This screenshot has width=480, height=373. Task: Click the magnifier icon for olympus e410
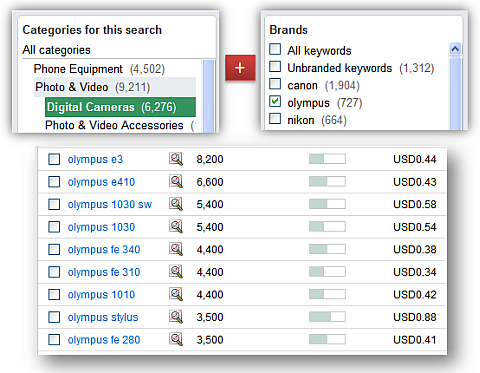(x=176, y=182)
